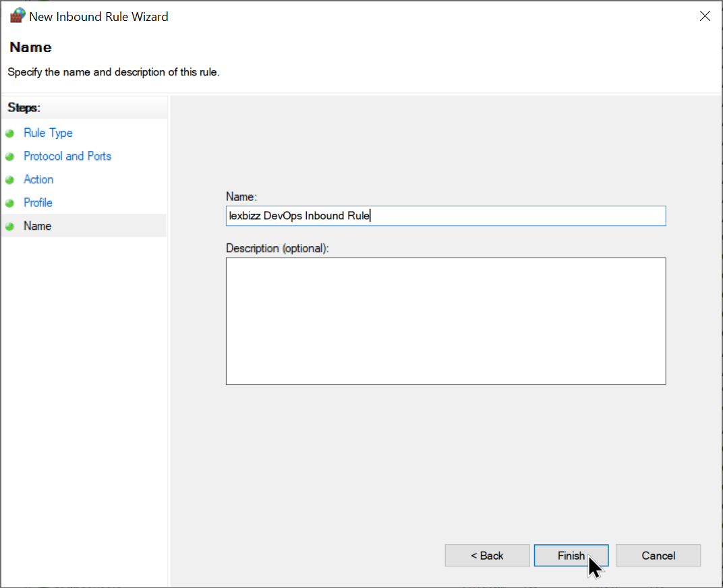
Task: Click the green bullet beside Rule Type
Action: coord(9,134)
